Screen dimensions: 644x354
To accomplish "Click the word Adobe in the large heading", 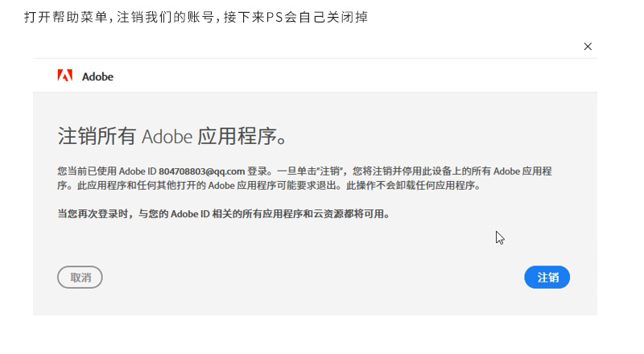I will (167, 135).
